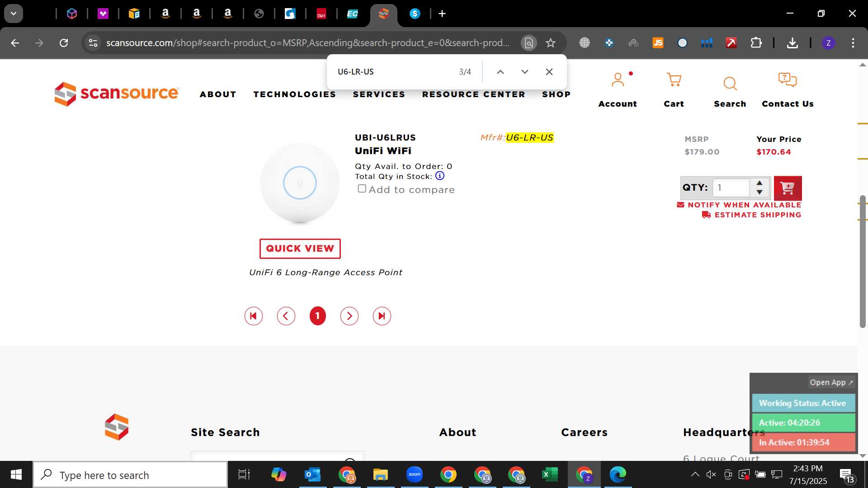Jump to previous find-in-page match
Viewport: 868px width, 488px height.
(500, 72)
